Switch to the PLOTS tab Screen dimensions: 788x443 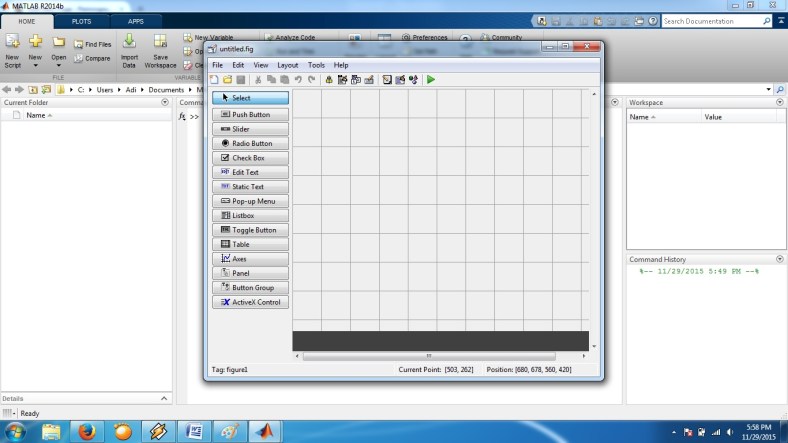point(82,21)
